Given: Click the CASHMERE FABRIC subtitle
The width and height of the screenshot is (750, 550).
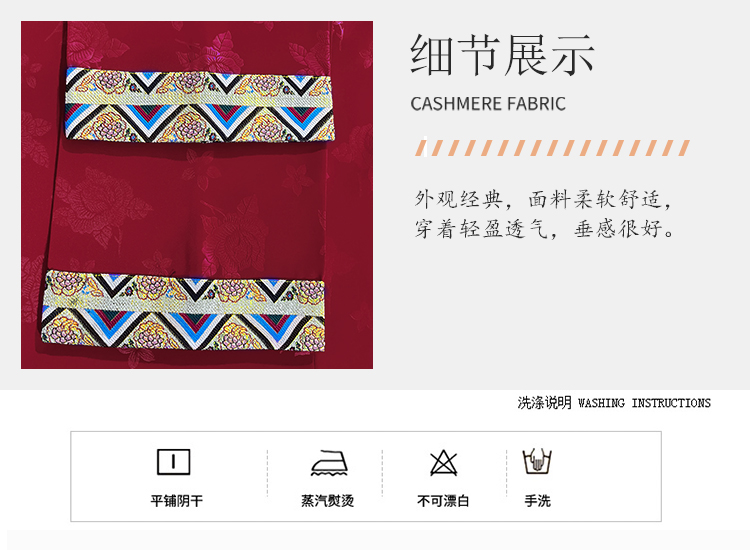Looking at the screenshot, I should point(488,104).
